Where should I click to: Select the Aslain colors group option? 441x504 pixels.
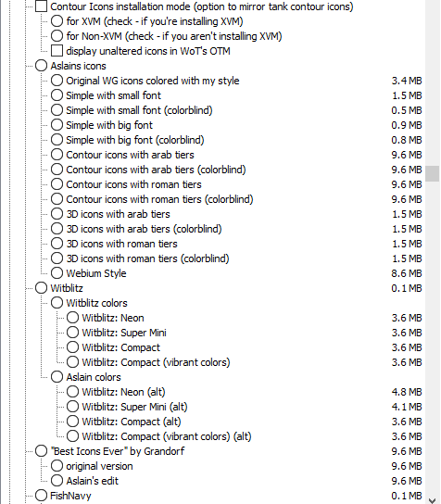tap(57, 377)
